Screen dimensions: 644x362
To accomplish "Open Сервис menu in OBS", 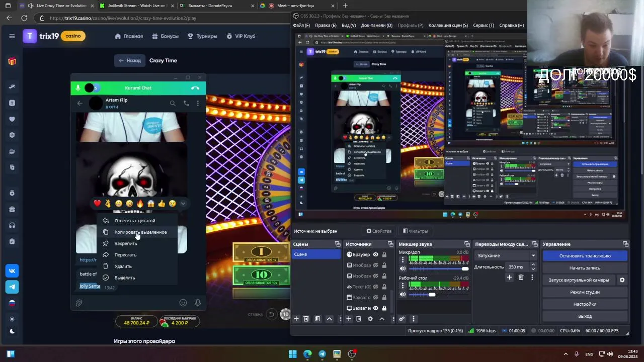I will pos(484,25).
